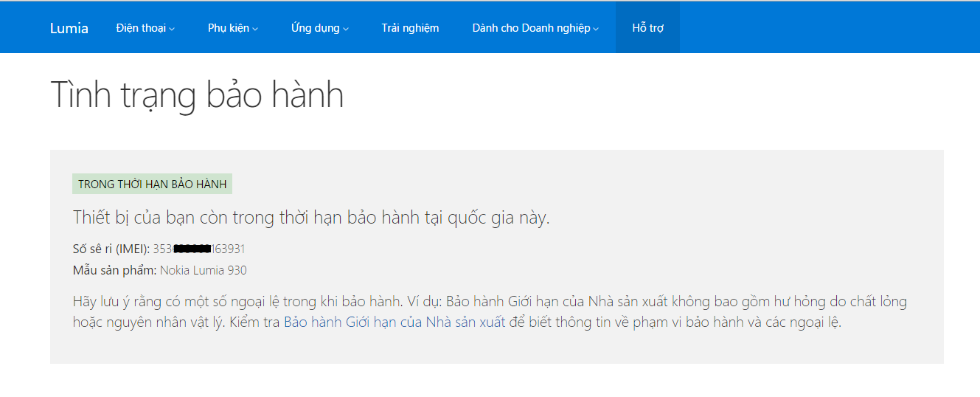980x397 pixels.
Task: Open the Ứng dụng menu
Action: pos(315,28)
